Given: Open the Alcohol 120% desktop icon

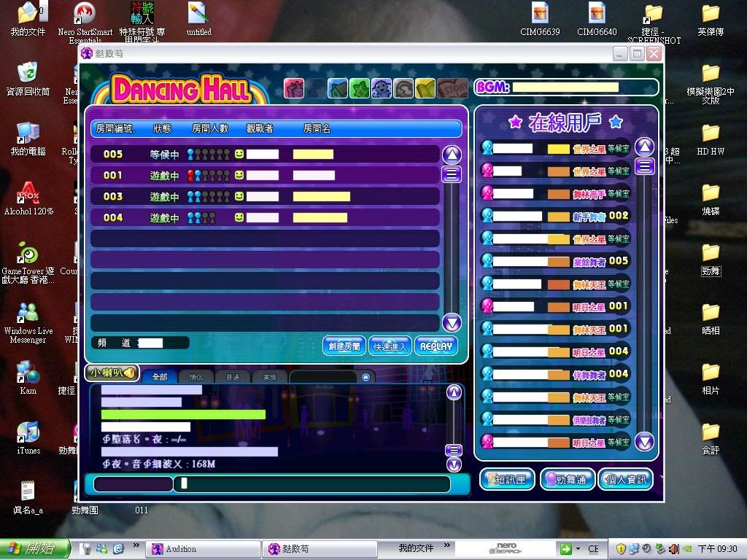Looking at the screenshot, I should [x=28, y=198].
